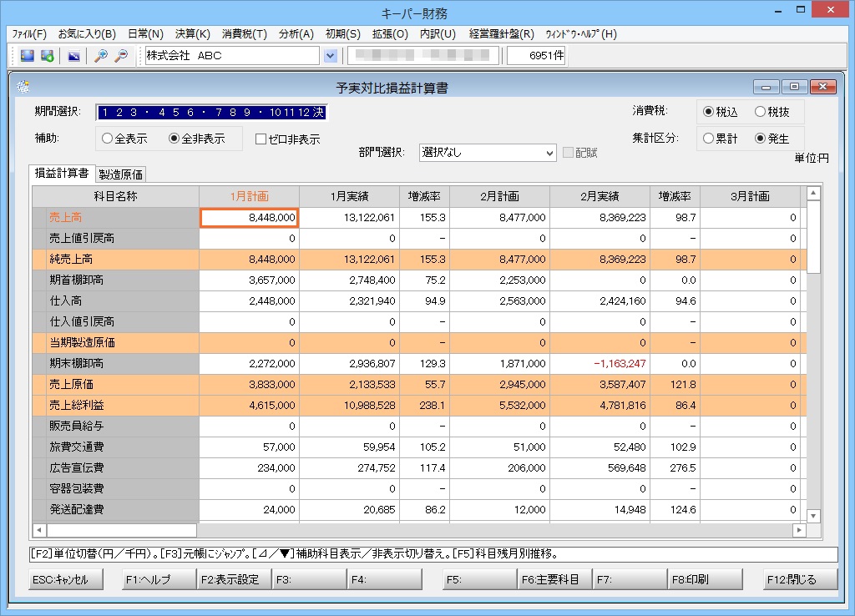Image resolution: width=855 pixels, height=616 pixels.
Task: Click the F1:ヘルプ button
Action: pyautogui.click(x=159, y=579)
